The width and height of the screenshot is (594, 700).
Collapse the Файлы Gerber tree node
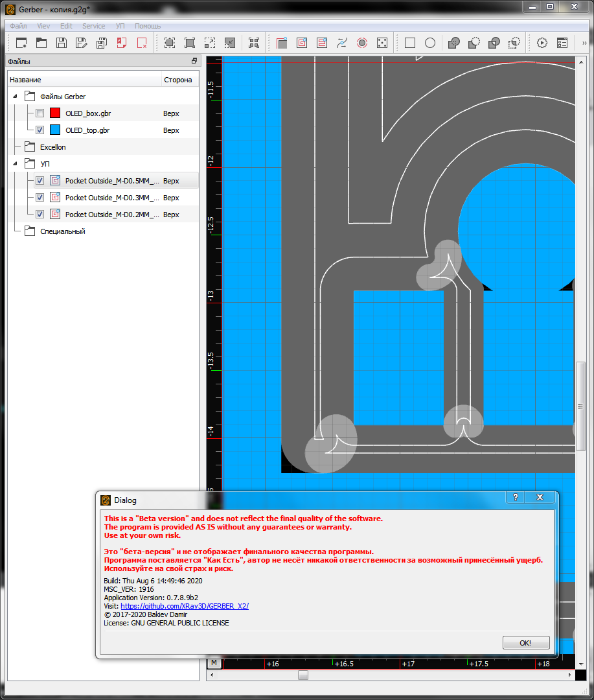tap(15, 97)
